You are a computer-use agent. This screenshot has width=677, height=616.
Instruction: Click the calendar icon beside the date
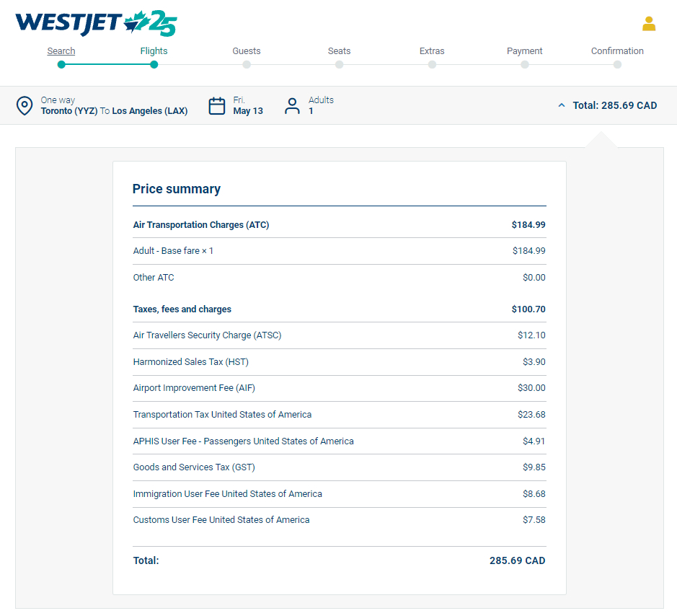pos(217,106)
